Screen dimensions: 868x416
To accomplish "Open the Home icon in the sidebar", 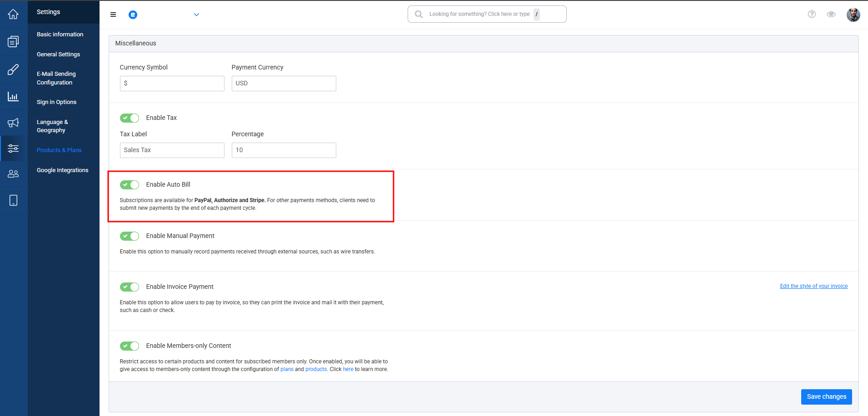I will tap(13, 14).
